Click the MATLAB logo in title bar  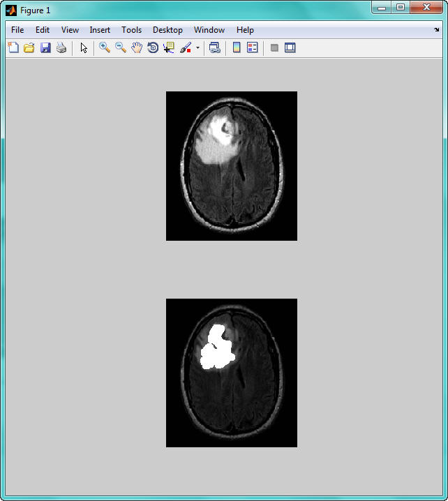pos(11,10)
